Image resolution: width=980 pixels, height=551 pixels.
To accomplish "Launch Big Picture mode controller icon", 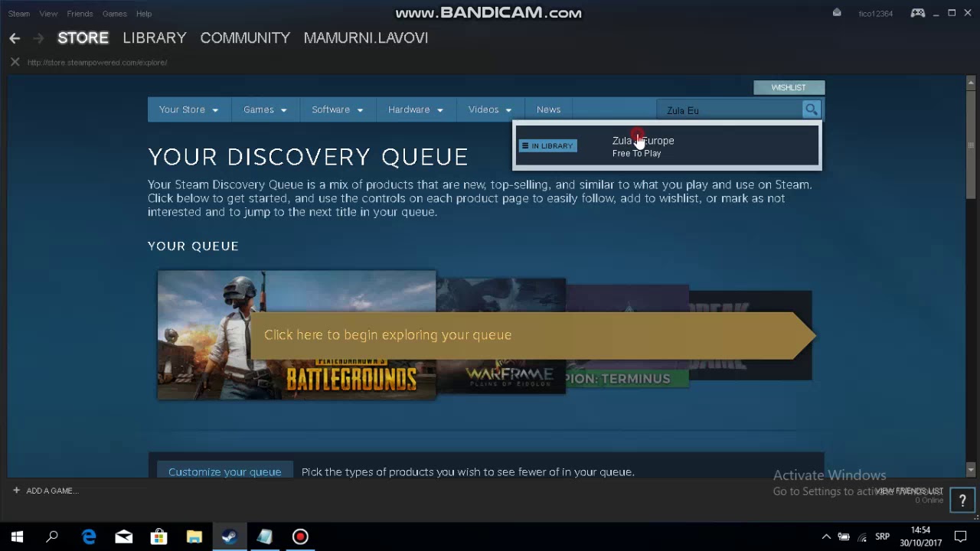I will [917, 13].
